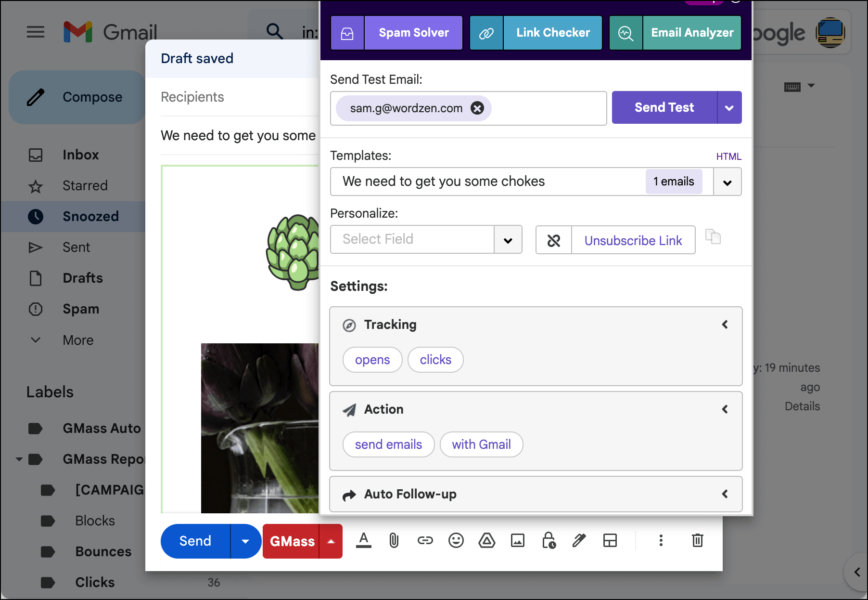Image resolution: width=868 pixels, height=600 pixels.
Task: Click the broken-link unsubscribe icon
Action: coord(554,240)
